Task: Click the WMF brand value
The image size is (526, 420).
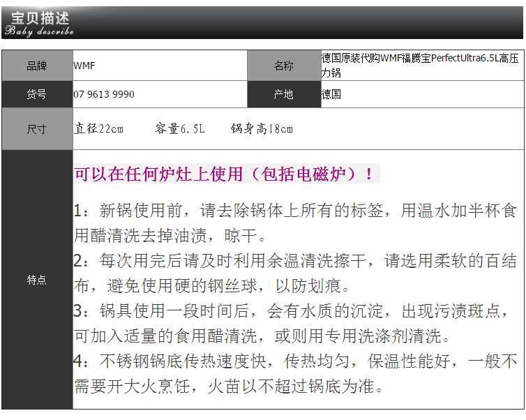Action: [84, 66]
